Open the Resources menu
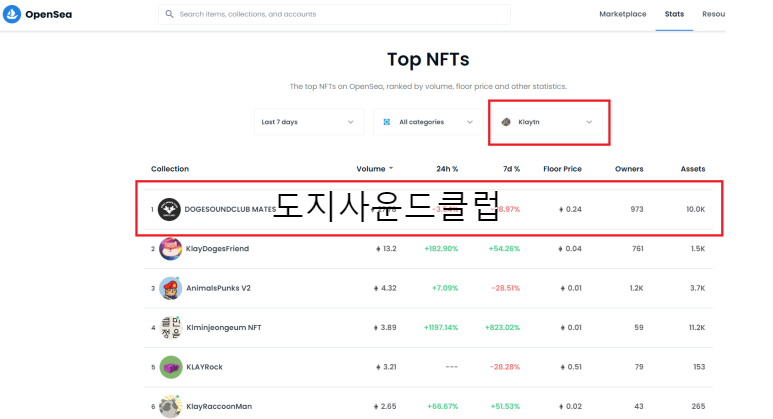Image resolution: width=773 pixels, height=419 pixels. pyautogui.click(x=713, y=14)
